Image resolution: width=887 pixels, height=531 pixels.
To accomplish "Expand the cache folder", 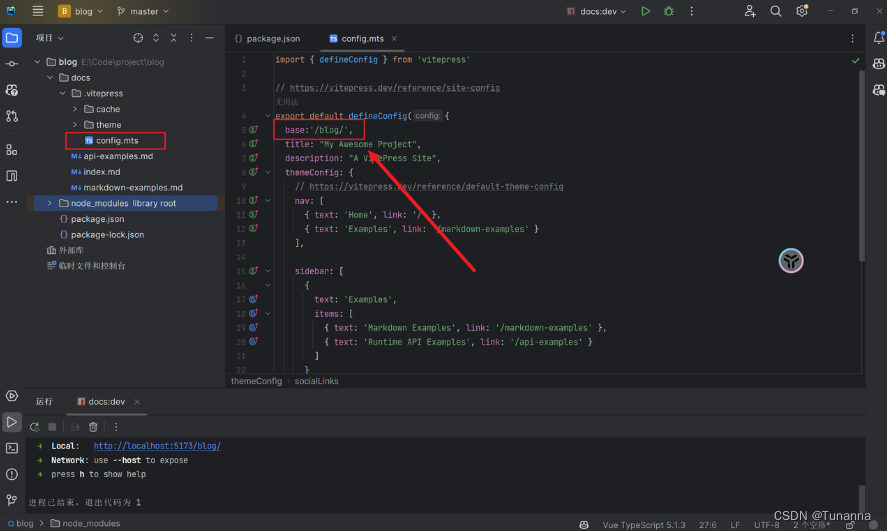I will click(75, 109).
